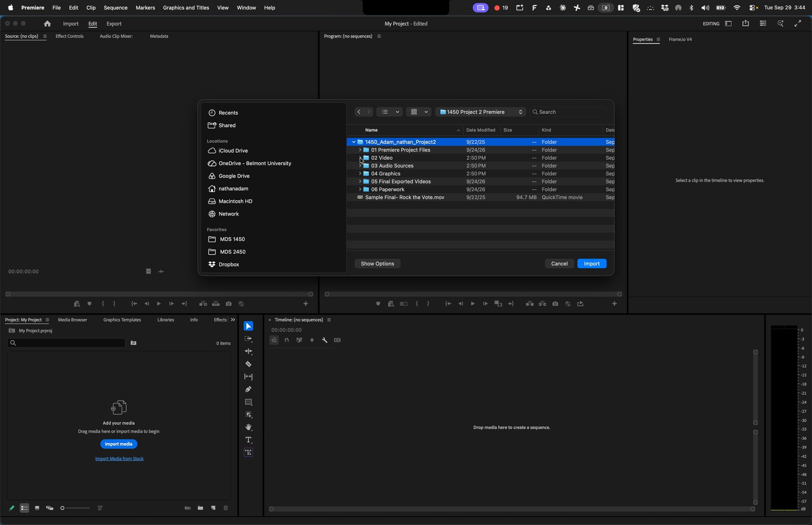
Task: Open Automate to Sequence in Project panel
Action: (188, 508)
